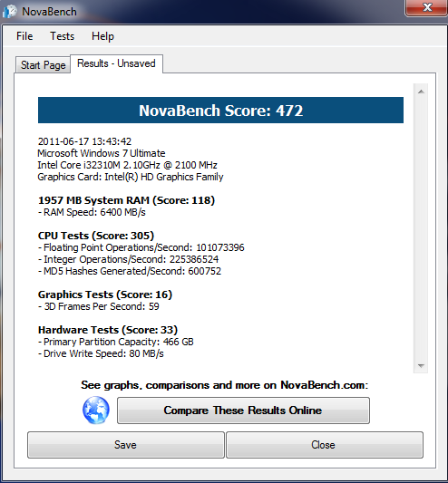Click the Graphics Tests score heading
The height and width of the screenshot is (483, 448).
click(105, 295)
